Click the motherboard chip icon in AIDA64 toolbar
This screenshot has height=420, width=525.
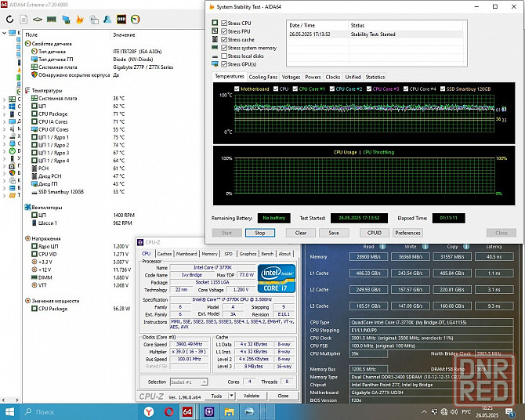[38, 20]
